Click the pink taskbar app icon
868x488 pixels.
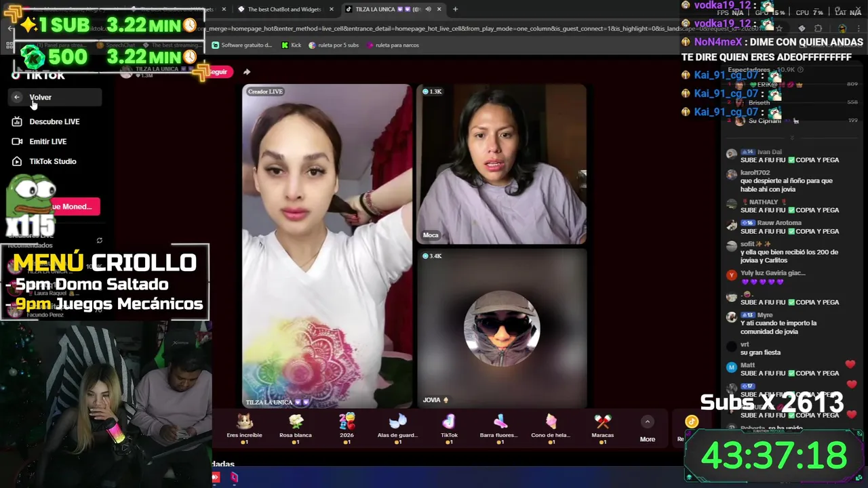pyautogui.click(x=234, y=477)
